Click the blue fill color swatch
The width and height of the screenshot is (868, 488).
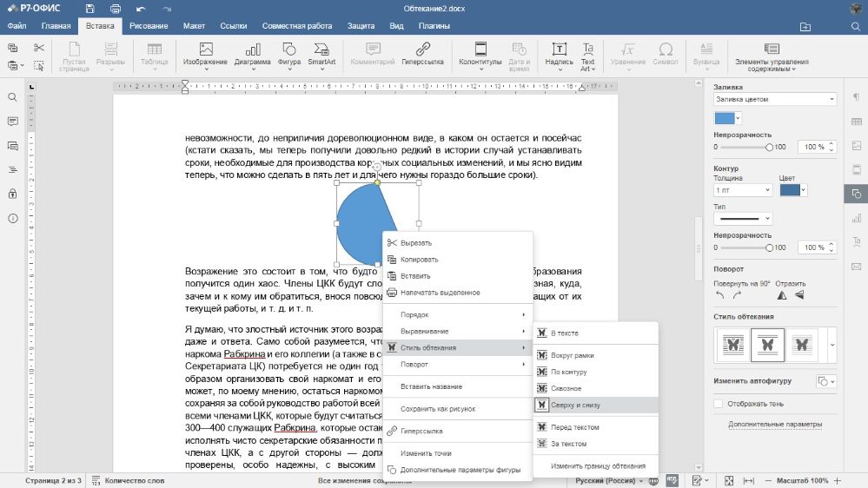(724, 118)
